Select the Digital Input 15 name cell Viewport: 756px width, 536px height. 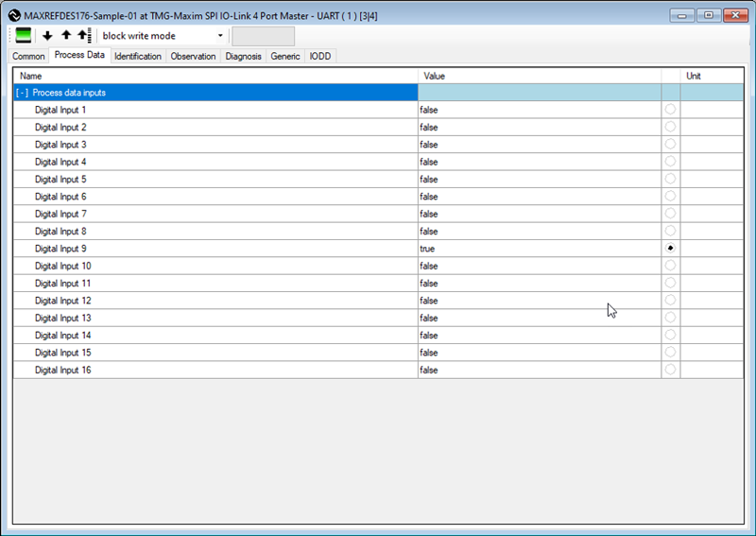(x=215, y=353)
